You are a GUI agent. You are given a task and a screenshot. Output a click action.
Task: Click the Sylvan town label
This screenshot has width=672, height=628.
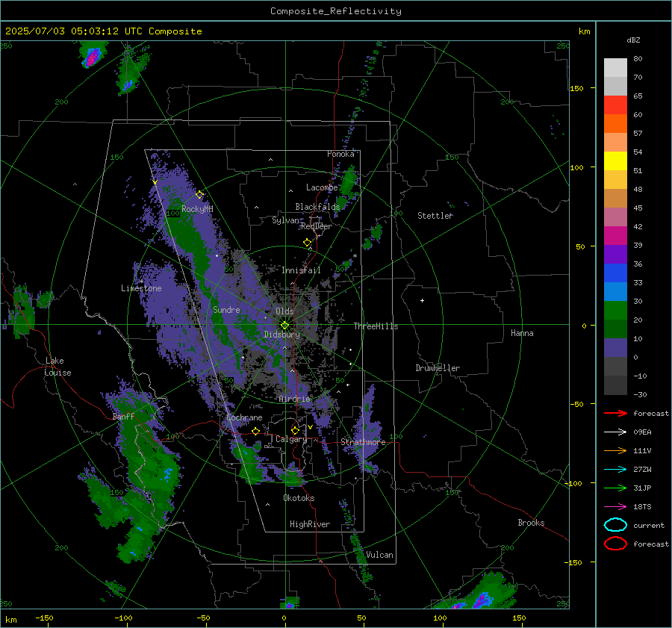pyautogui.click(x=285, y=220)
